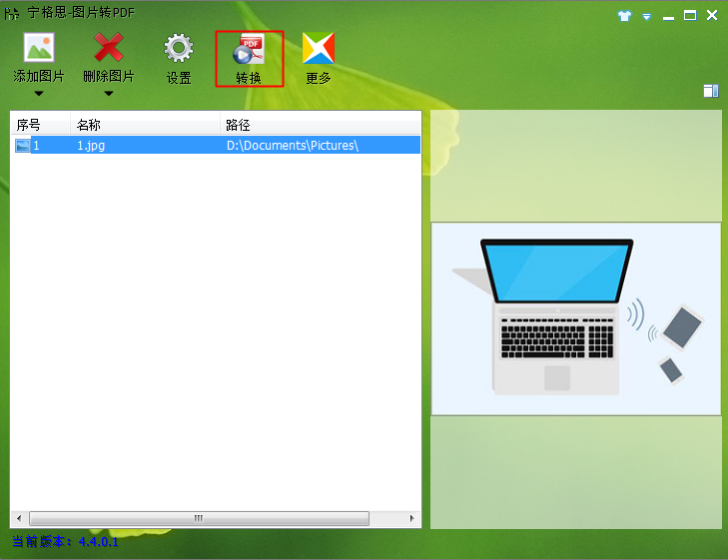The image size is (728, 560).
Task: Click the laptop preview image
Action: 576,318
